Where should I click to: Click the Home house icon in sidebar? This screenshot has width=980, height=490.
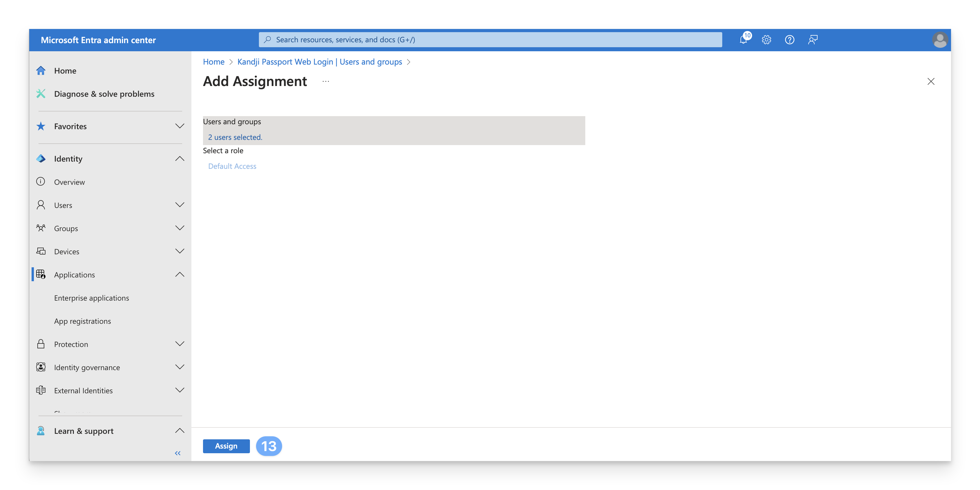41,71
